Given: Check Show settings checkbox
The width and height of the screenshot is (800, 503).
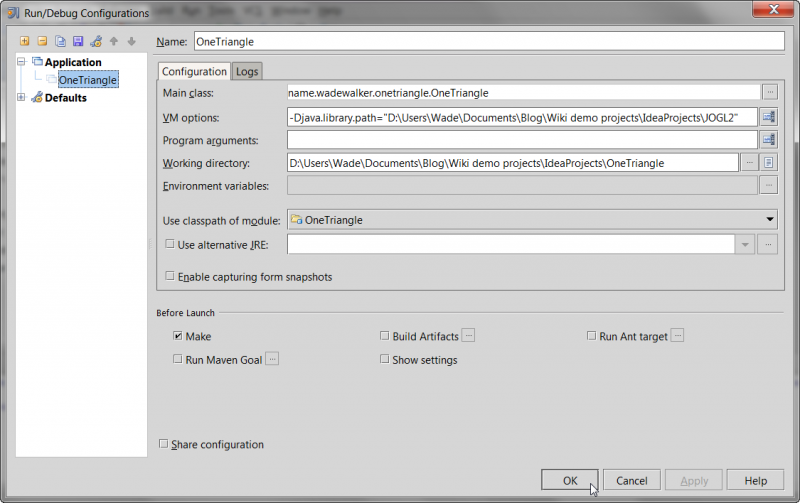Looking at the screenshot, I should pyautogui.click(x=384, y=359).
